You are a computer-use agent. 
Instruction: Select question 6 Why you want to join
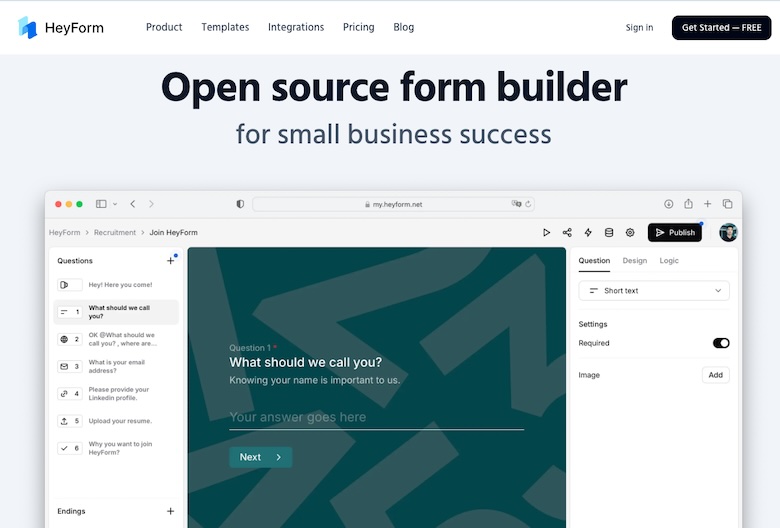pyautogui.click(x=116, y=448)
